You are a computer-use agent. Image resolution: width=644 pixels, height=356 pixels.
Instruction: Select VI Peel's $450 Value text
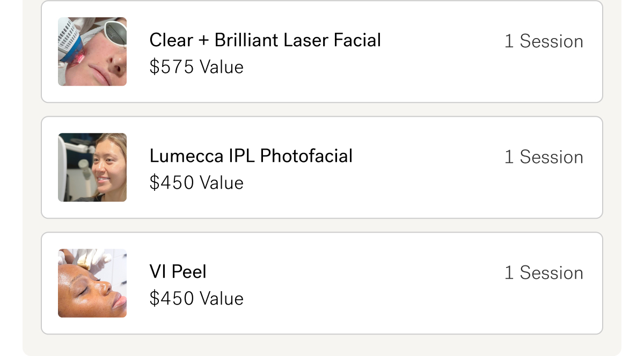coord(196,299)
